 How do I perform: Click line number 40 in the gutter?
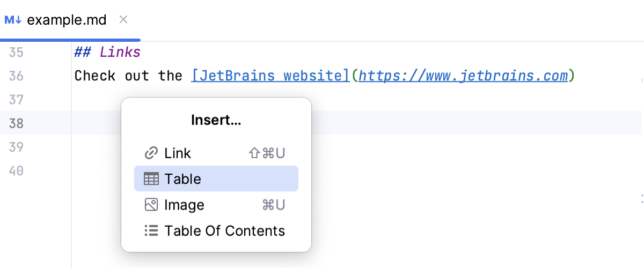point(16,170)
